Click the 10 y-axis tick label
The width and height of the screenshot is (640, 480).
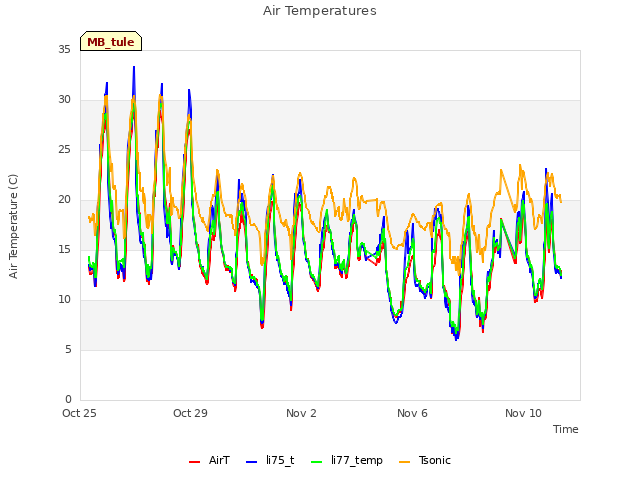pos(64,300)
